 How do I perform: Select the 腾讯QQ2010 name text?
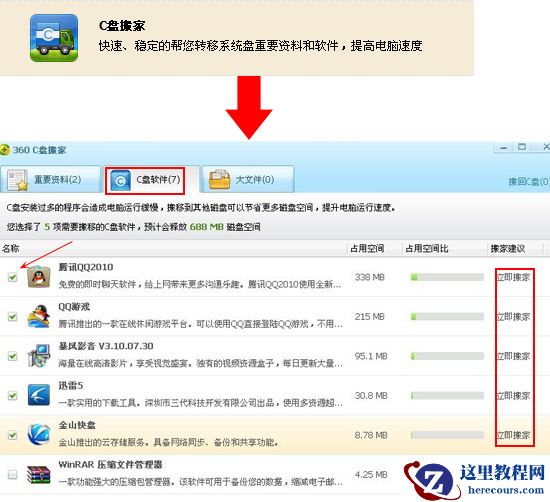(x=86, y=267)
